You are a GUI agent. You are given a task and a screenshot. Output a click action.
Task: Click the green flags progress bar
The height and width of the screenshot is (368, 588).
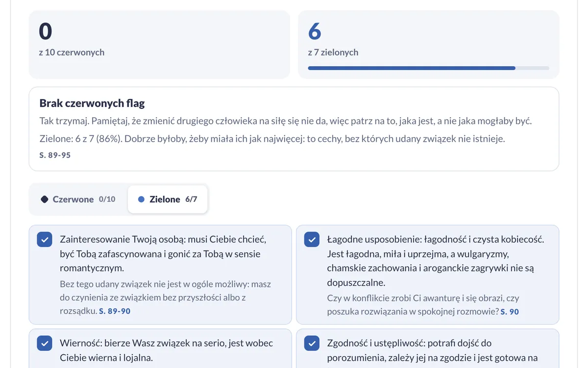point(428,68)
